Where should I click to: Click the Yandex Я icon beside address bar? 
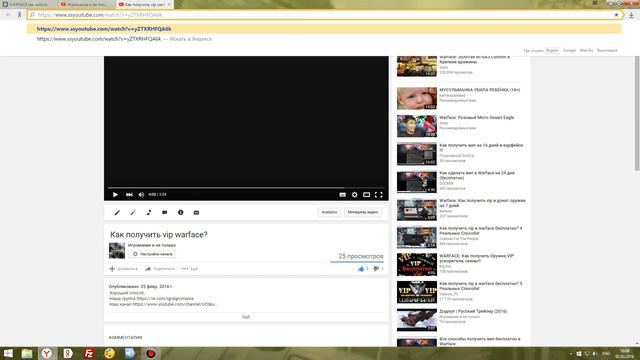point(19,15)
